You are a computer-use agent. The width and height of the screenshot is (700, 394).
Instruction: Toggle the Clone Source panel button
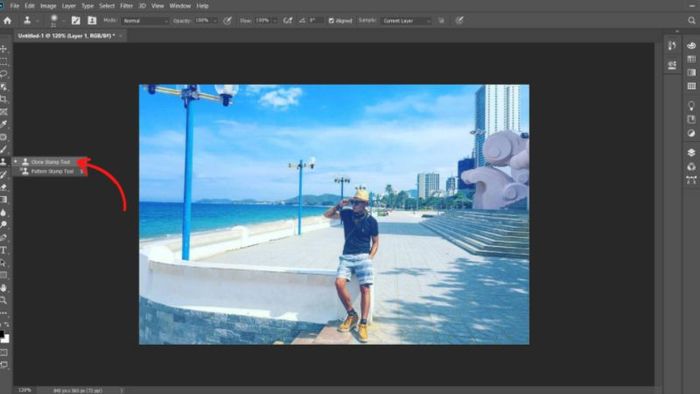click(92, 21)
